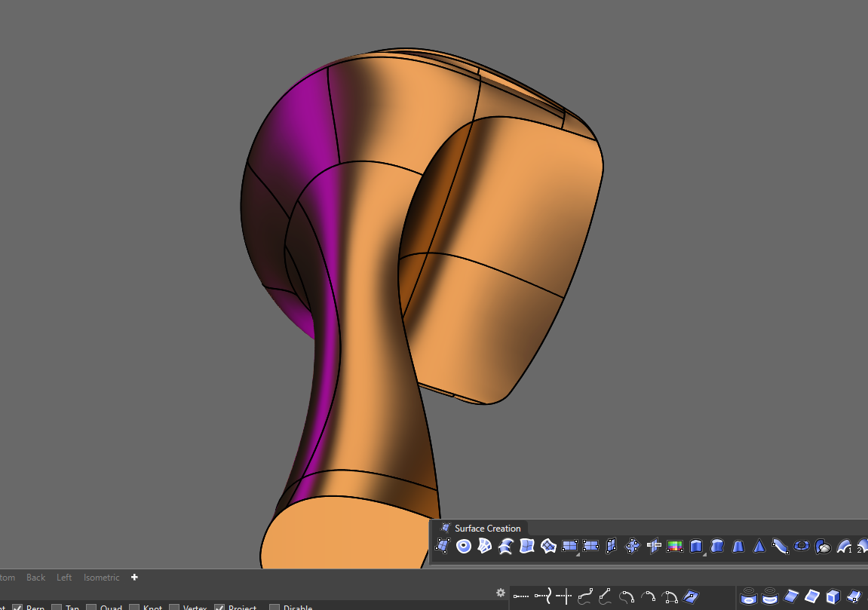Screen dimensions: 868x610
Task: Select Surface from corner points tool
Action: (x=443, y=547)
